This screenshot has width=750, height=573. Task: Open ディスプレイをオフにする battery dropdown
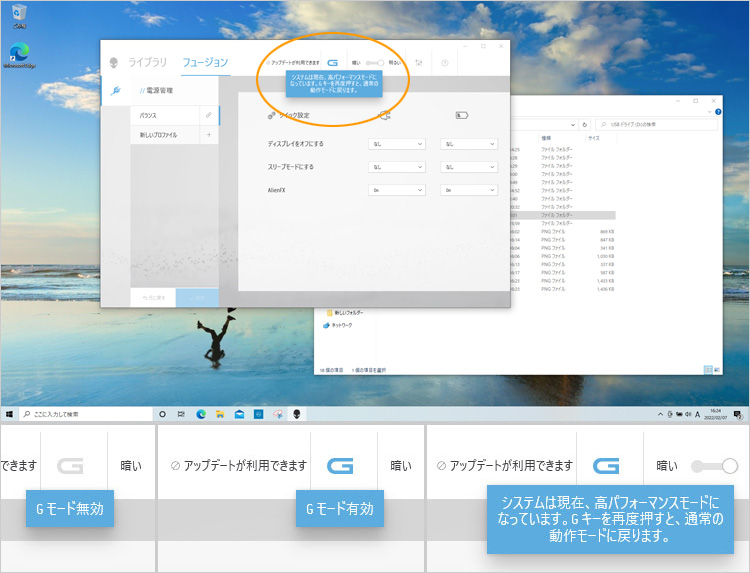(x=469, y=144)
